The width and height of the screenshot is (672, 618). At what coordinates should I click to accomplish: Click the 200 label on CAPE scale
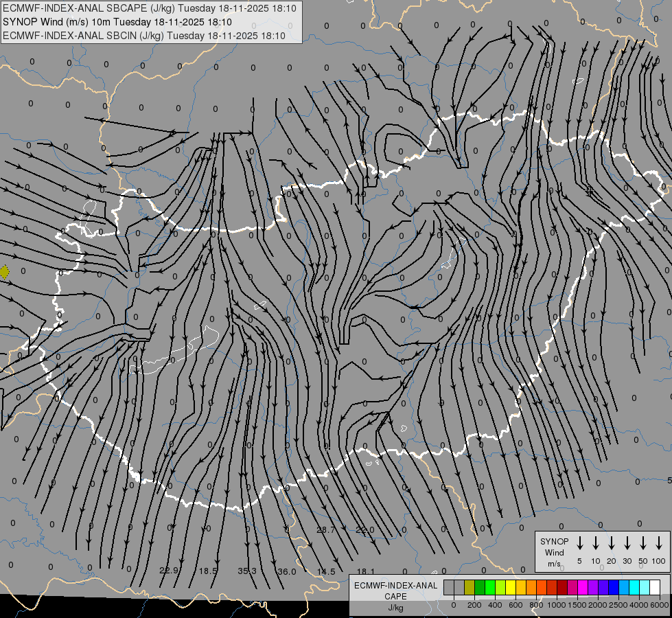[x=474, y=605]
